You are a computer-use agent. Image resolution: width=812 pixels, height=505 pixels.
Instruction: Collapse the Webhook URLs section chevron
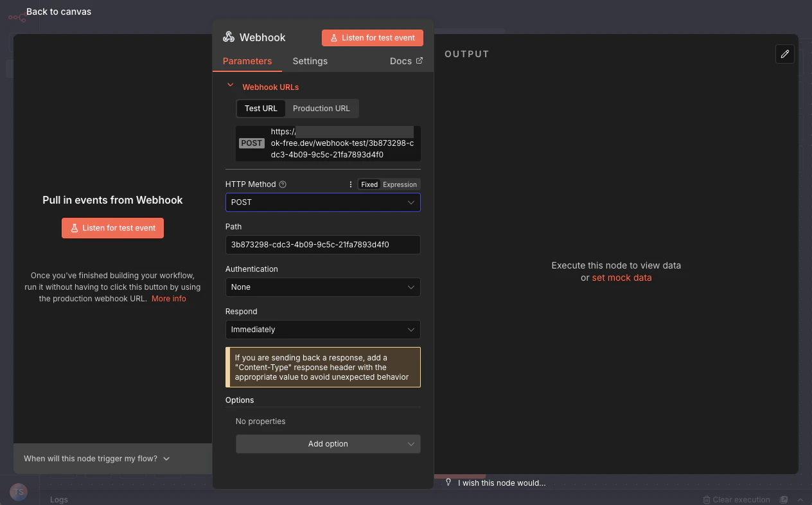pyautogui.click(x=230, y=85)
